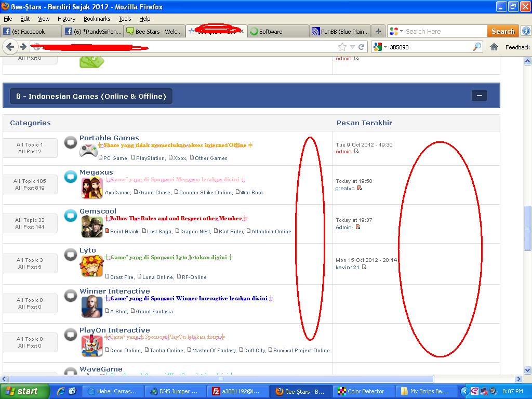This screenshot has width=532, height=399.
Task: Click in the Search Here input field
Action: [446, 31]
